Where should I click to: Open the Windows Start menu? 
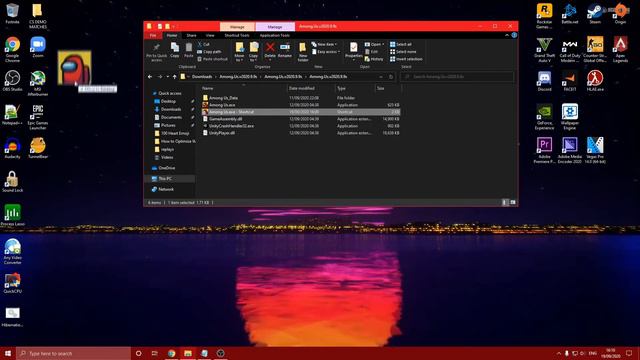8,353
